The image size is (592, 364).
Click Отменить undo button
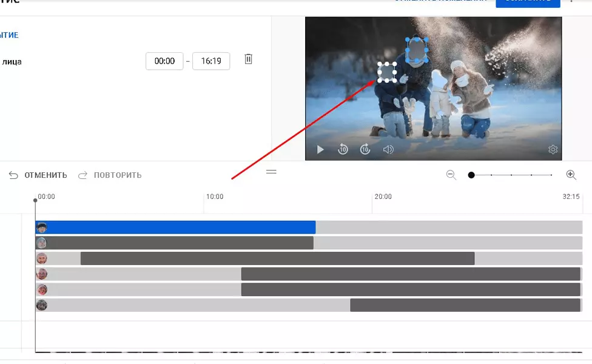pyautogui.click(x=38, y=175)
